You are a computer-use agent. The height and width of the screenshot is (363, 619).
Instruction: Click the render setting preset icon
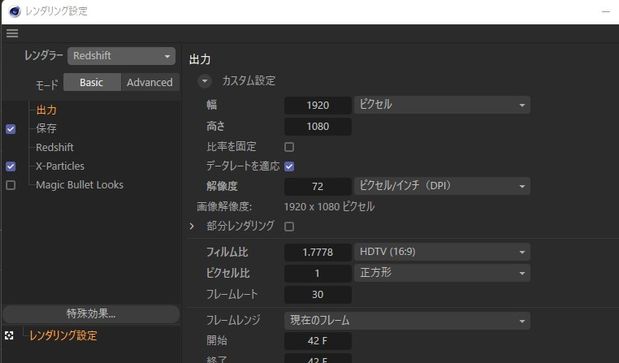click(x=9, y=336)
